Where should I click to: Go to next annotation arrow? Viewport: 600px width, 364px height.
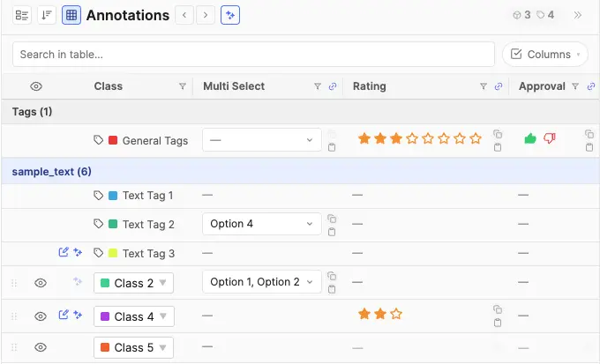point(206,15)
